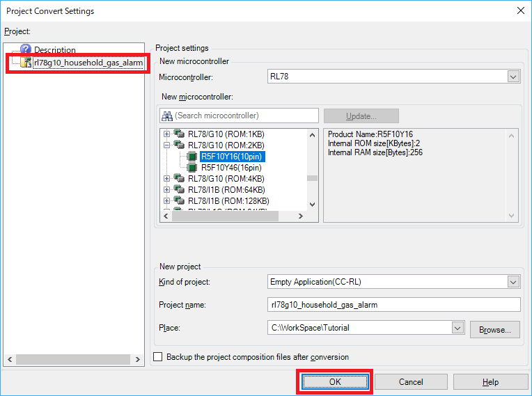Open the Place path dropdown arrow

(x=457, y=328)
